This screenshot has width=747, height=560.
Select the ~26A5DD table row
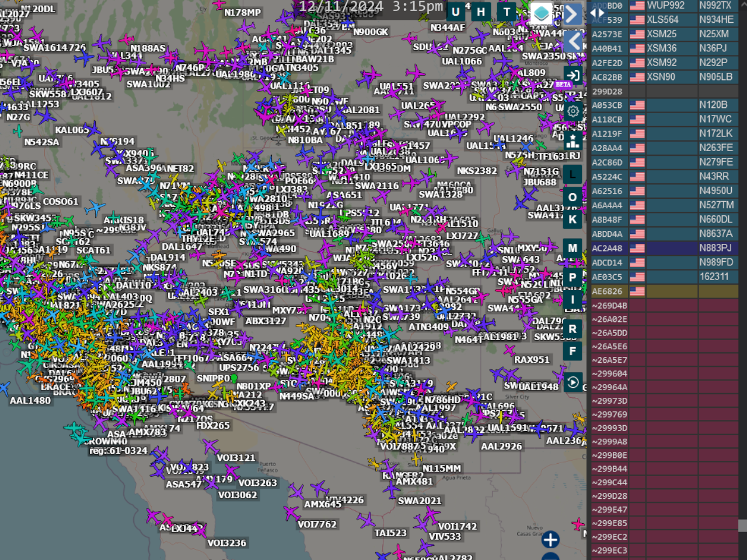coord(665,332)
